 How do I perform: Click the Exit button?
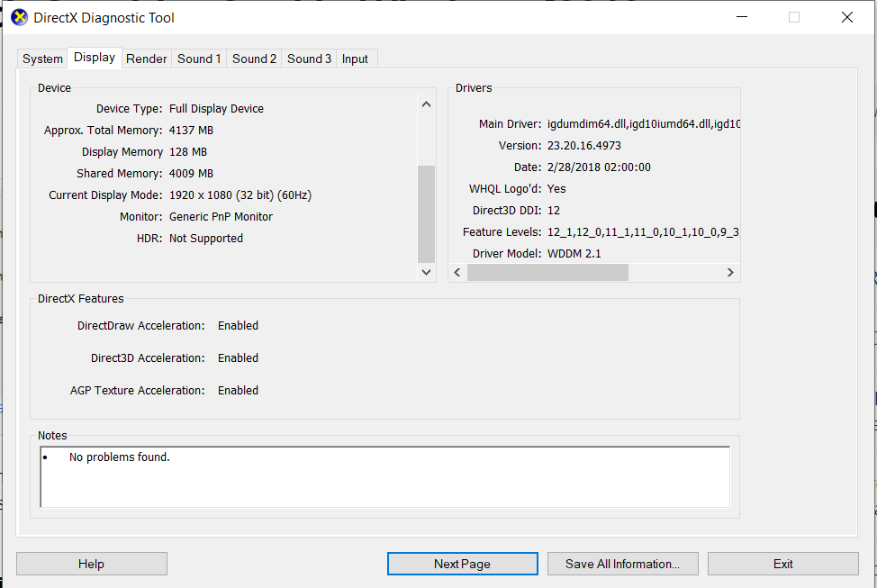point(783,564)
